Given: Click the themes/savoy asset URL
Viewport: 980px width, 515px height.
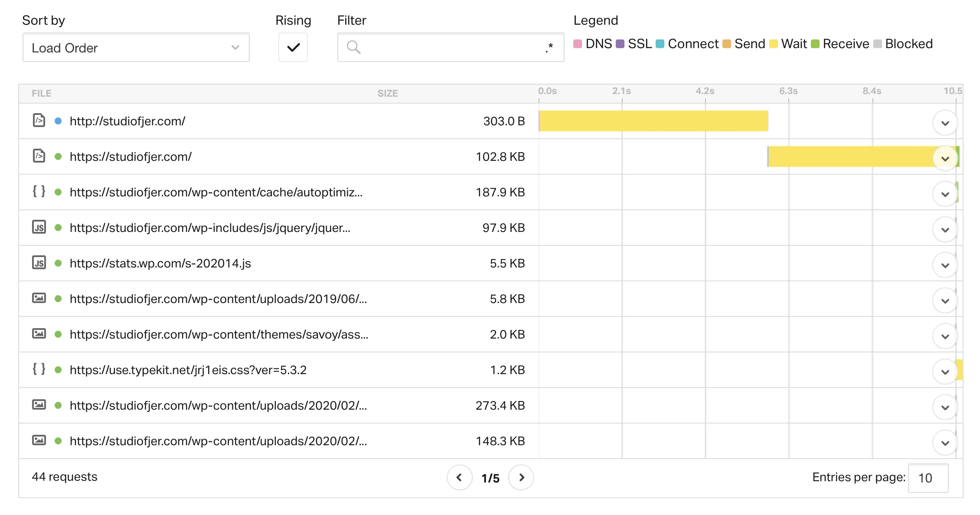Looking at the screenshot, I should coord(219,334).
